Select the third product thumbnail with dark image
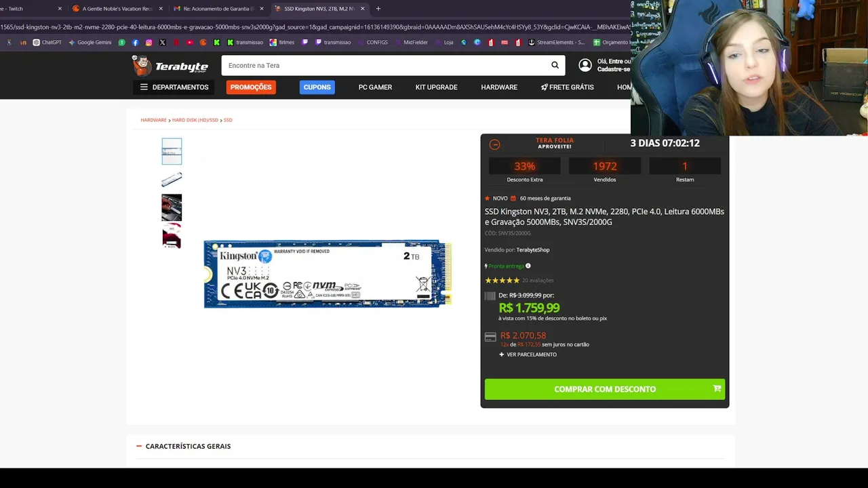The height and width of the screenshot is (488, 868). pyautogui.click(x=172, y=207)
